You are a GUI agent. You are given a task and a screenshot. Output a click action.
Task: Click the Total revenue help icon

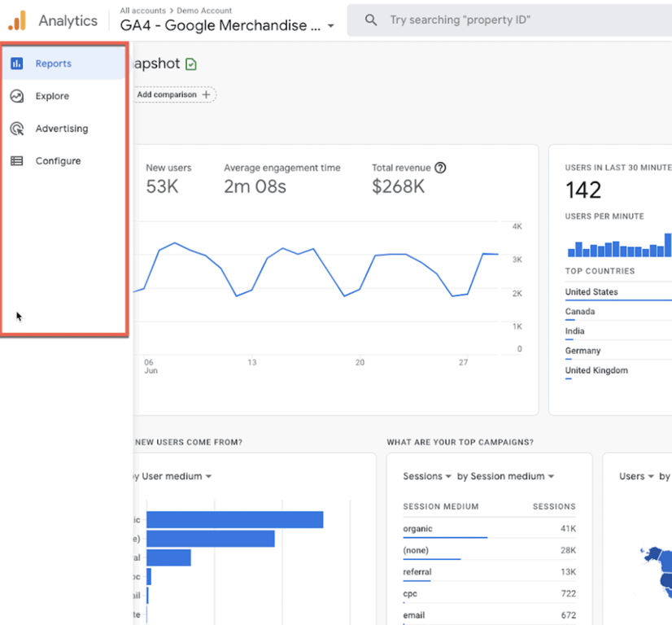[x=440, y=168]
